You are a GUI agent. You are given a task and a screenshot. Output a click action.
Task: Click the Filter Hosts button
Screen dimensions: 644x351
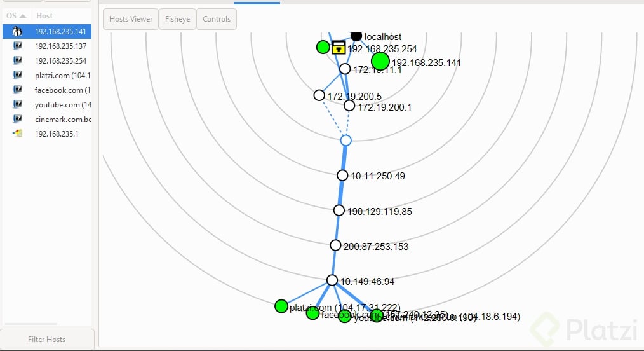pyautogui.click(x=47, y=339)
